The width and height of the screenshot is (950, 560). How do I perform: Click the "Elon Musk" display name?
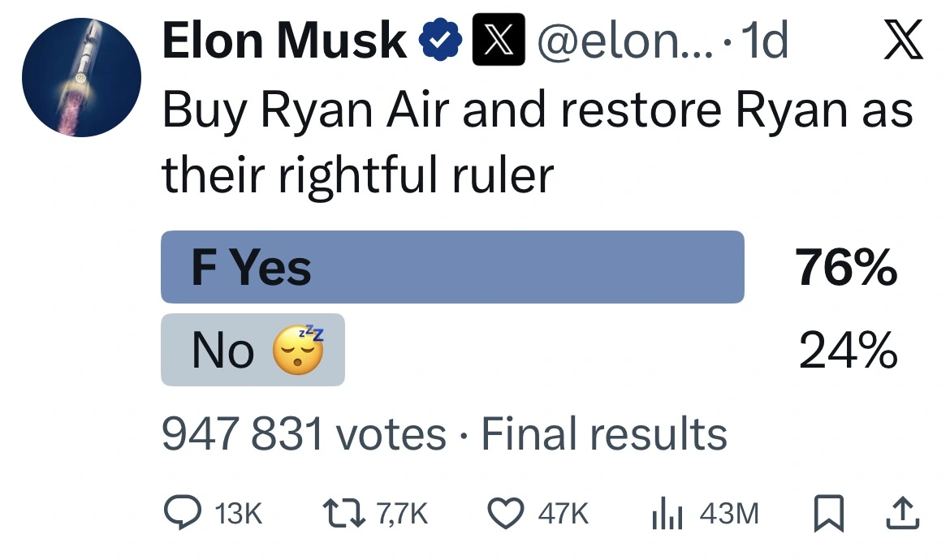(284, 41)
